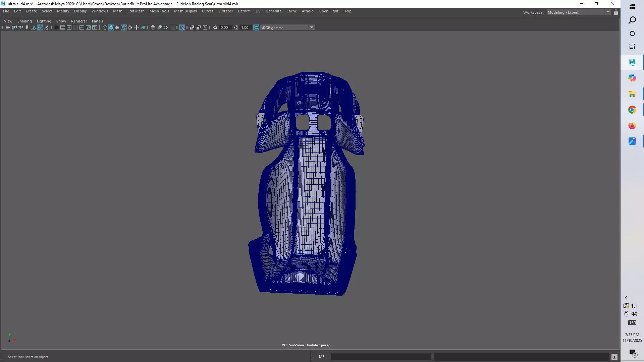
Task: Expand the hidden tray icons chevron
Action: coord(626,298)
